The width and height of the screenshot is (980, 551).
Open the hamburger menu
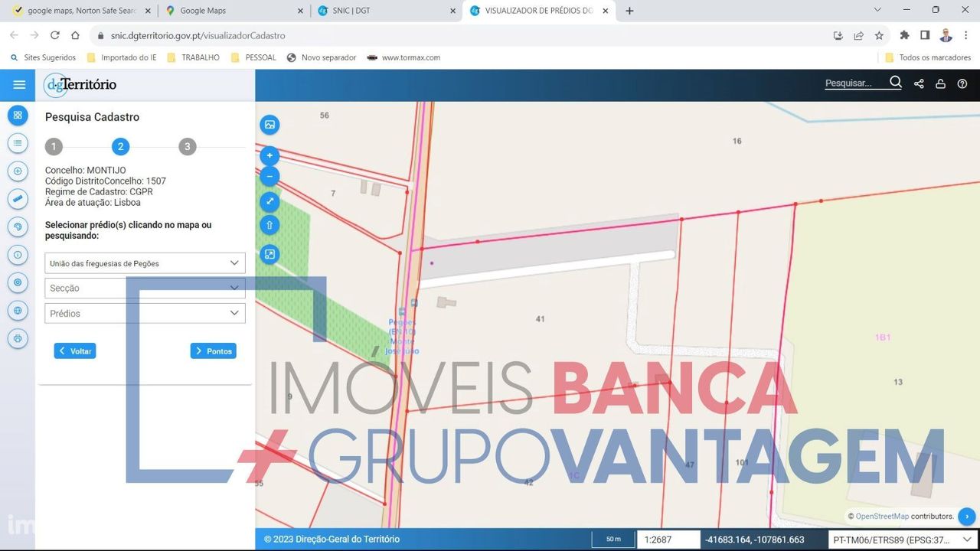[x=19, y=85]
